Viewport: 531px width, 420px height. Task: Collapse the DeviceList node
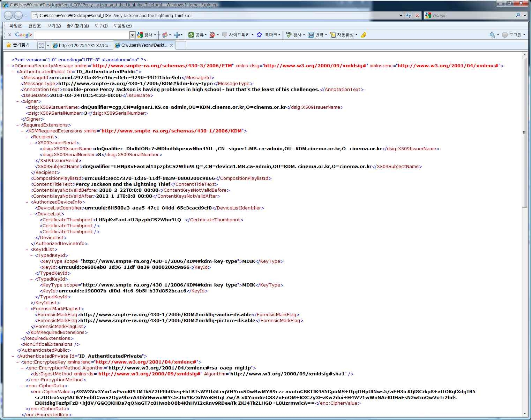pyautogui.click(x=31, y=214)
